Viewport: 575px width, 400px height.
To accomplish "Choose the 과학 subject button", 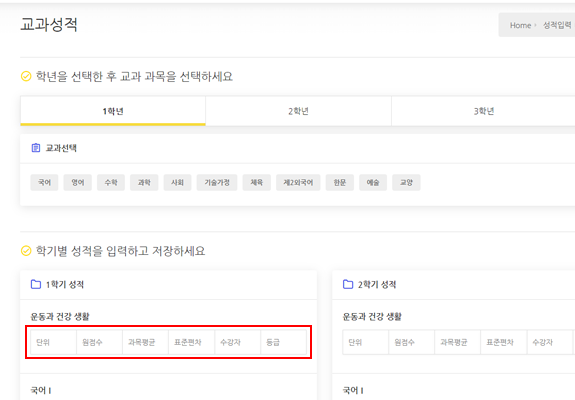I will pos(144,182).
